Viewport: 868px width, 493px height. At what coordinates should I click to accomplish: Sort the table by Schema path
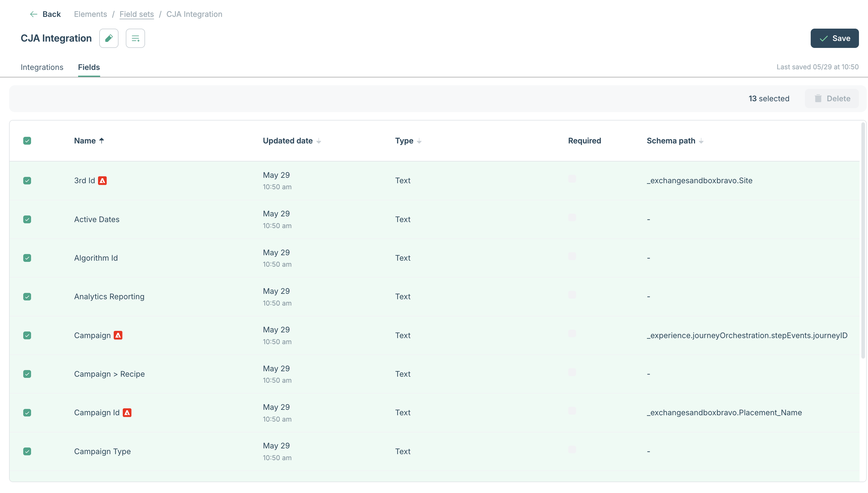(701, 141)
